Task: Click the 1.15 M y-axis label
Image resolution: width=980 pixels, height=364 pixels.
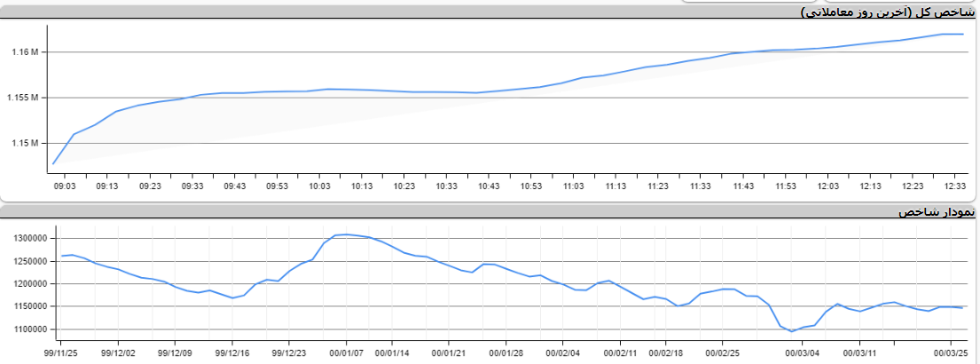Action: coord(25,143)
